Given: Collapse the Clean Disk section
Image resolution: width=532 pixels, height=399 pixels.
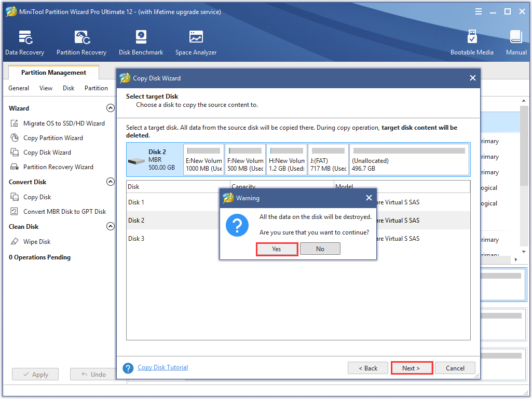Looking at the screenshot, I should pos(110,226).
